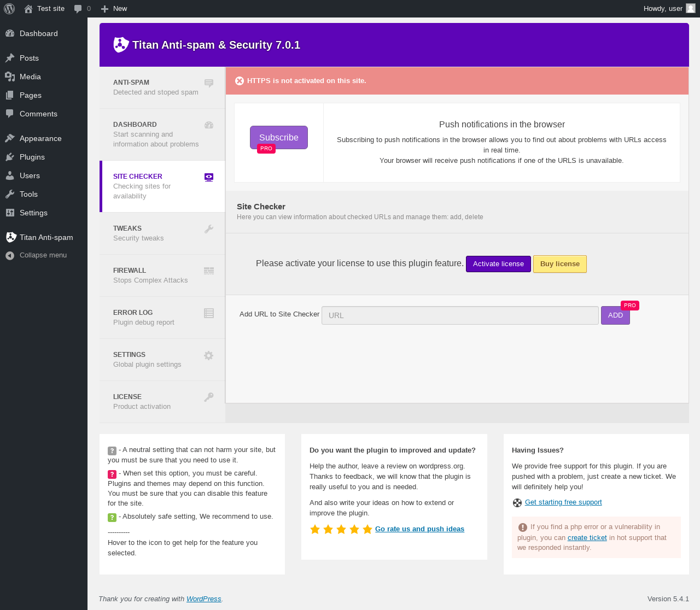
Task: Click the Activate license button
Action: tap(498, 264)
